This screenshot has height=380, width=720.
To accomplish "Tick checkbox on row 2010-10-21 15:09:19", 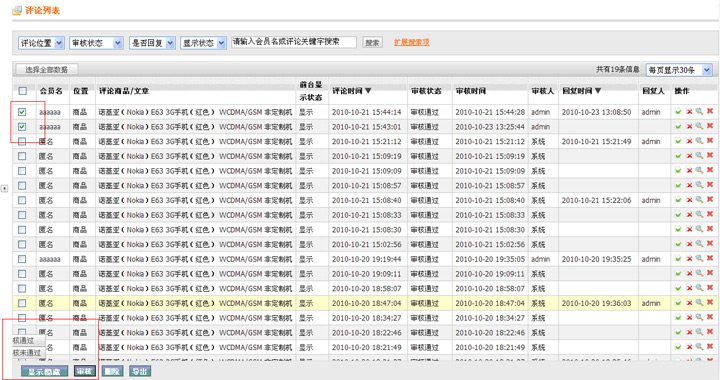I will [x=22, y=156].
